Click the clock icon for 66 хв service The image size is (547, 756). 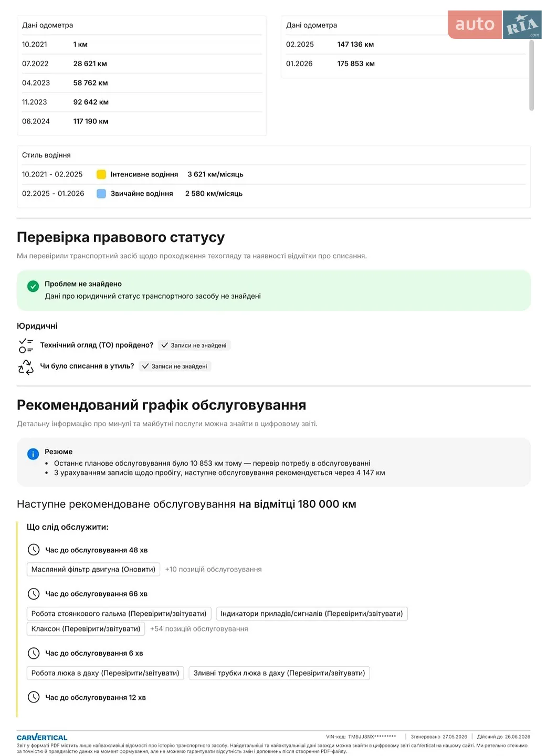point(34,594)
